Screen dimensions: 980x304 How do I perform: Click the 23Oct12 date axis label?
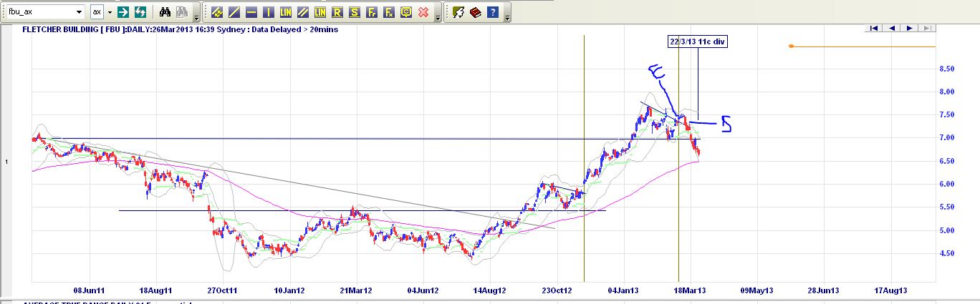(x=556, y=290)
